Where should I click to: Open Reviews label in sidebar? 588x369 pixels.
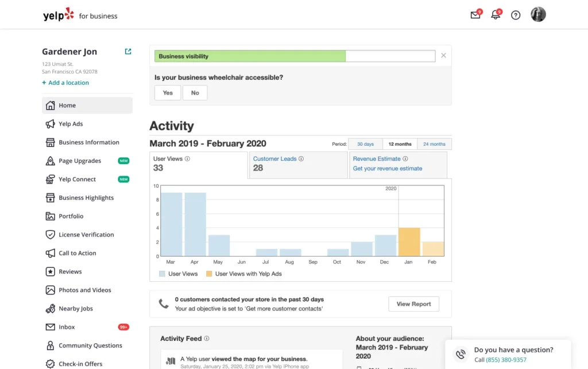[70, 271]
